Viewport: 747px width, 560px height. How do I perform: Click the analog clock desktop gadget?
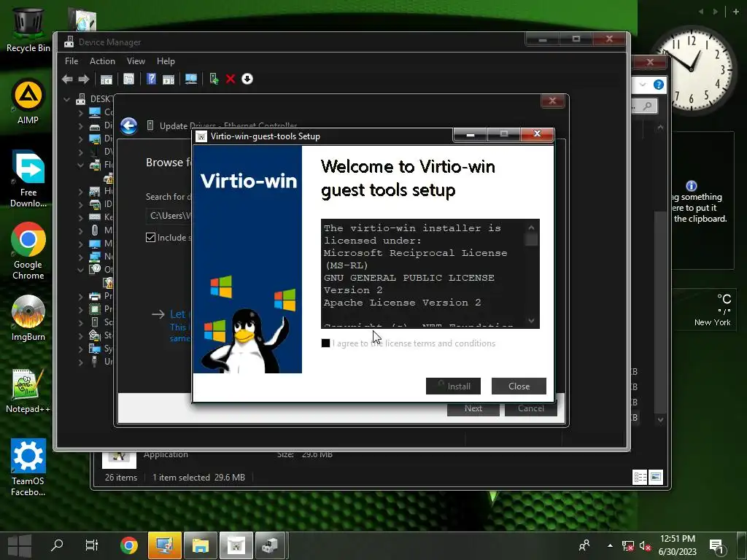click(x=691, y=69)
